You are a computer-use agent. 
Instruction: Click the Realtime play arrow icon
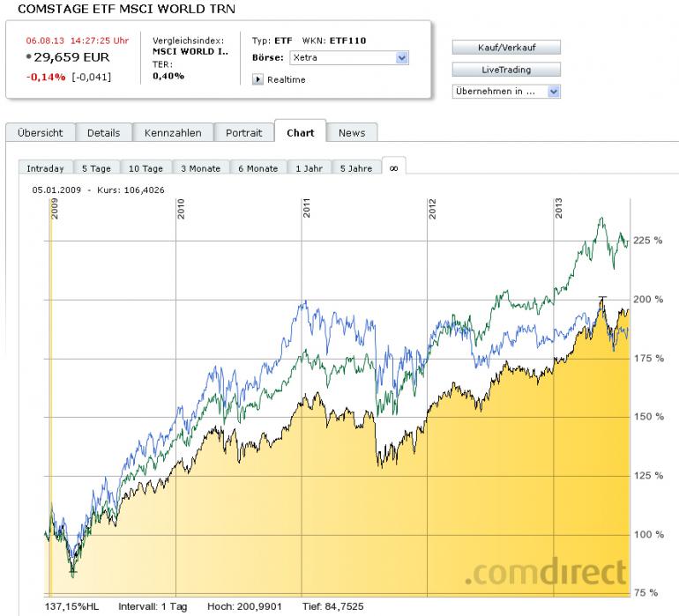258,79
